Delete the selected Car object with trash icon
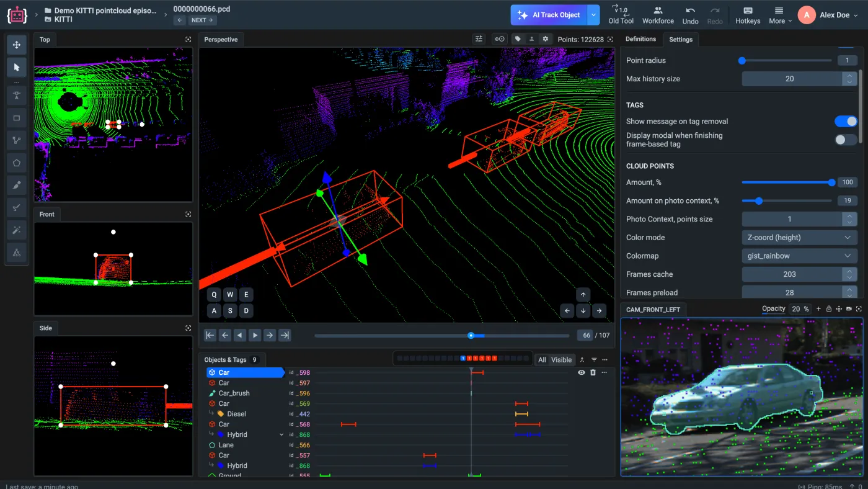The width and height of the screenshot is (868, 489). 593,372
